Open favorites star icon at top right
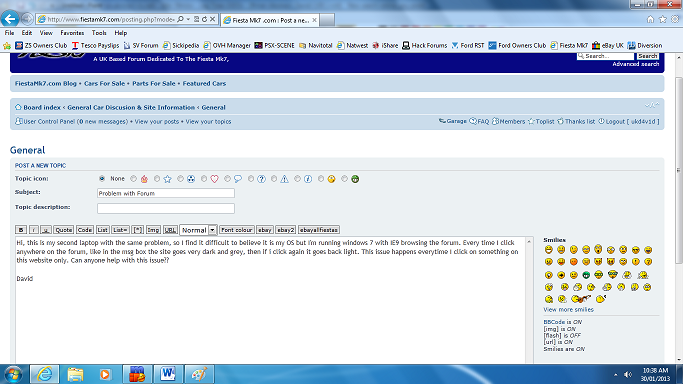This screenshot has height=384, width=683. (x=663, y=19)
